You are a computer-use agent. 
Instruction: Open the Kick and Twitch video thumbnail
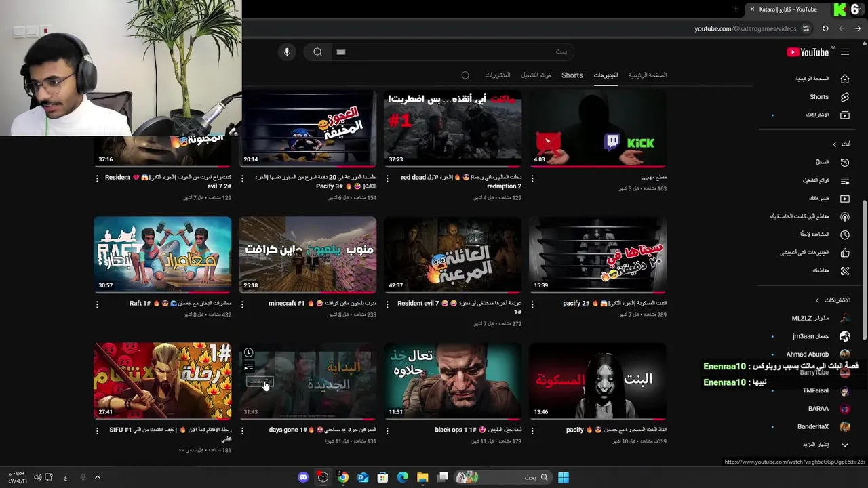click(x=598, y=129)
